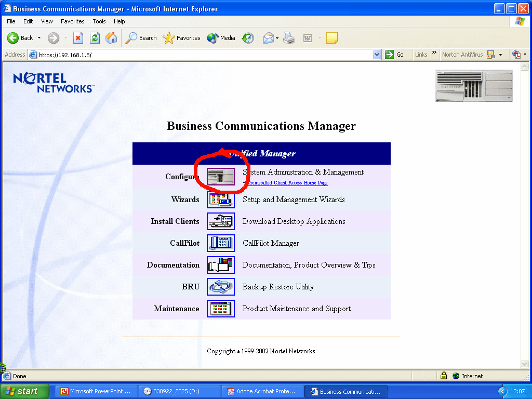Open the Documentation books icon
The height and width of the screenshot is (399, 532).
coord(220,265)
